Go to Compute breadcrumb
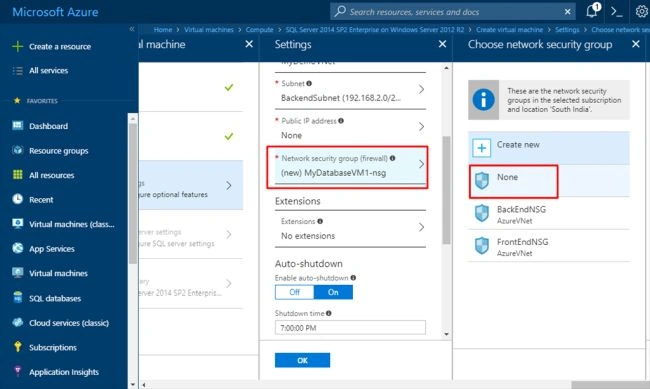The width and height of the screenshot is (650, 389). (260, 29)
